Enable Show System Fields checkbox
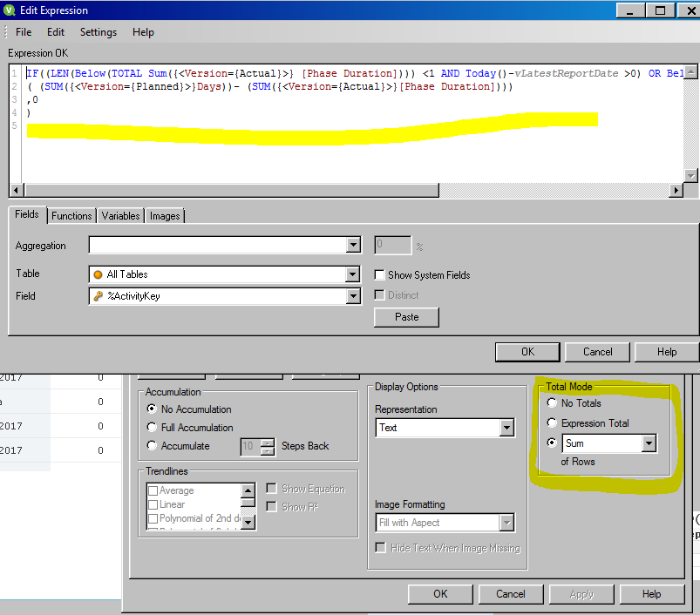The image size is (700, 615). click(x=379, y=275)
